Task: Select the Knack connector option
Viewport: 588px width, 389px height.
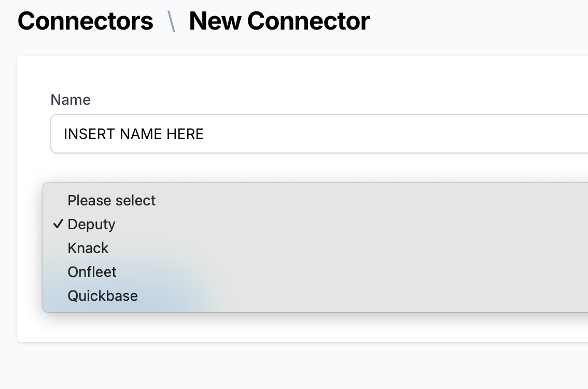Action: tap(88, 248)
